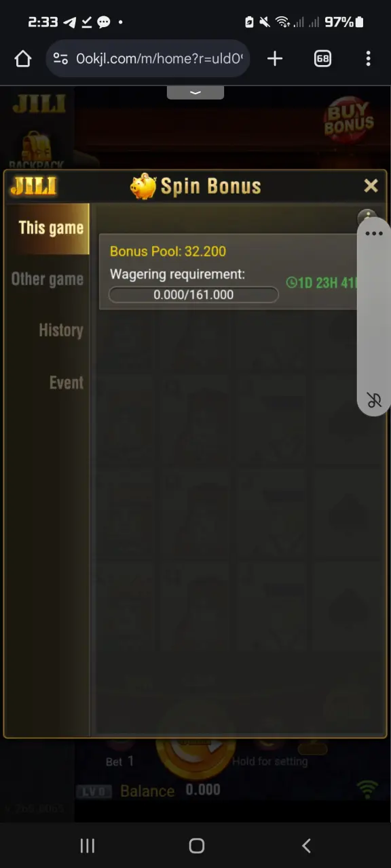This screenshot has height=868, width=391.
Task: Switch to the Other game tab
Action: [47, 279]
